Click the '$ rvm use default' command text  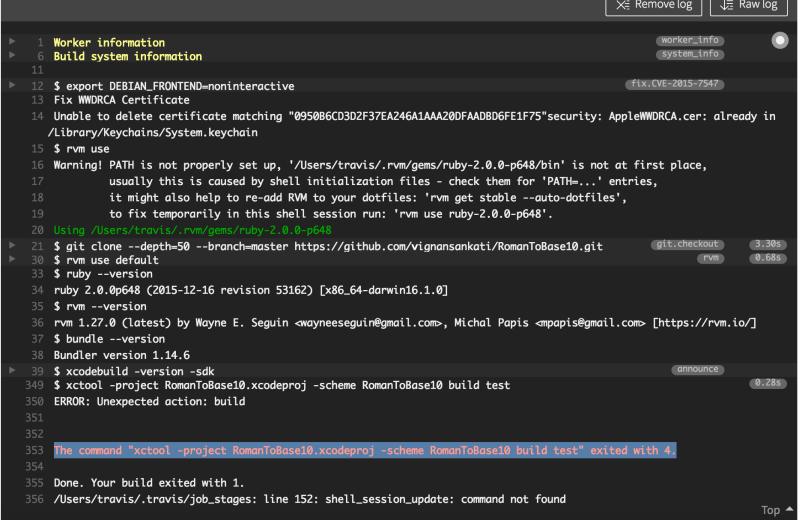point(106,261)
